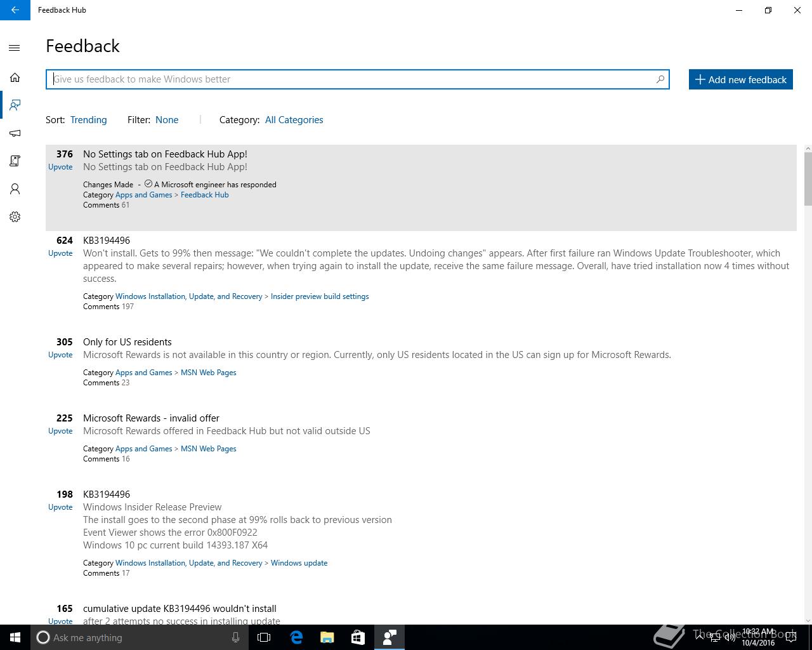
Task: Click Ask me anything Cortana search
Action: click(x=138, y=637)
